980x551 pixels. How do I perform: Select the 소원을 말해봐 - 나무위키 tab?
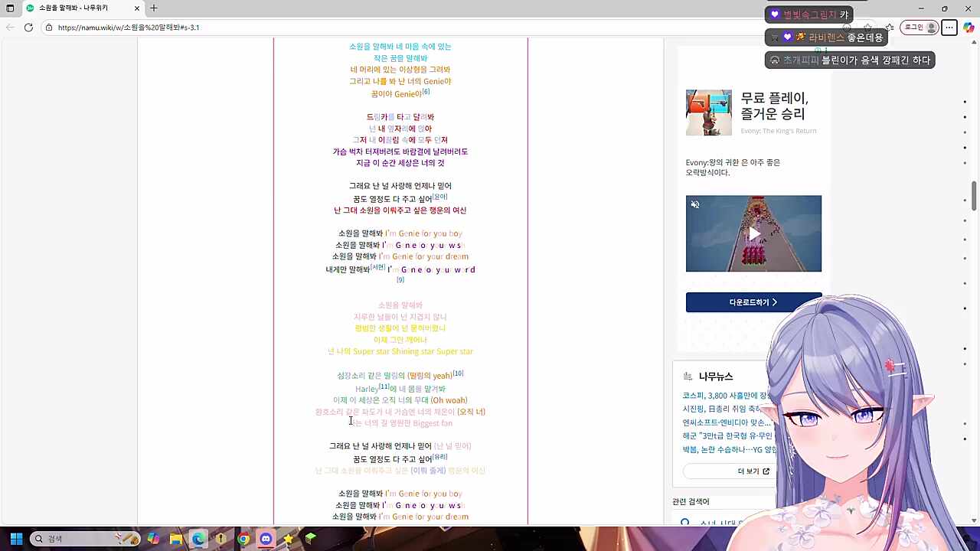coord(77,8)
